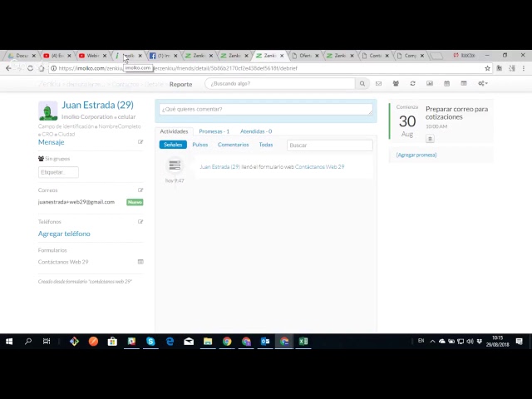
Task: Click Juan Estrada's green avatar picture
Action: click(x=48, y=111)
